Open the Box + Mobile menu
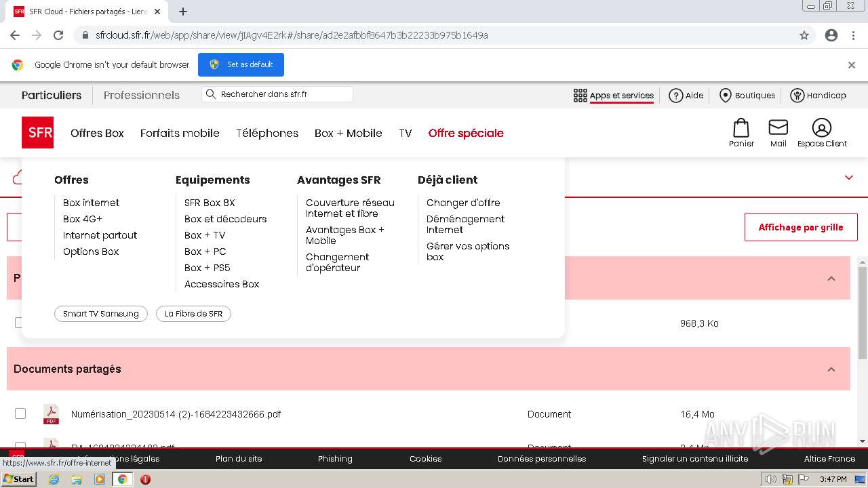 [x=349, y=133]
